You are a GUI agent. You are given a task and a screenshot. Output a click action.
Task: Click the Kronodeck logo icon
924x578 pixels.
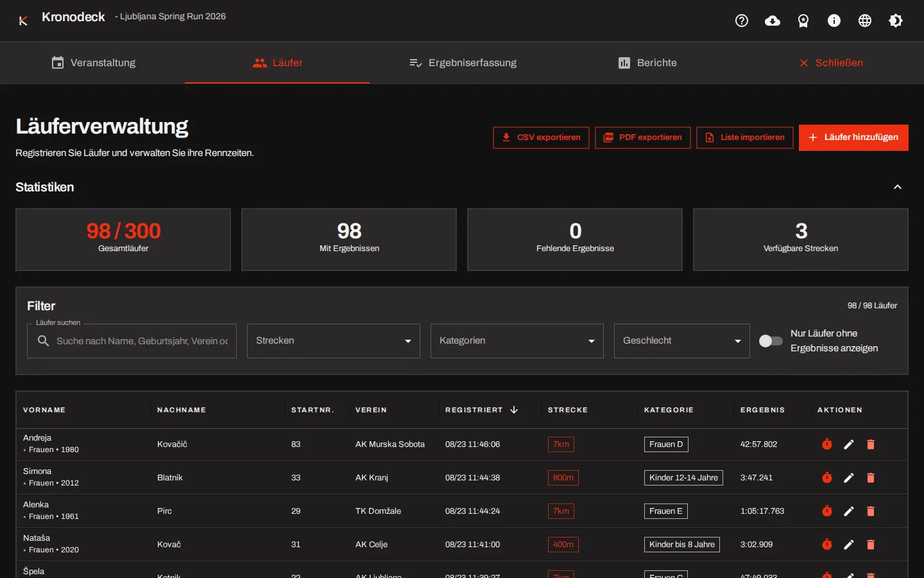click(23, 21)
